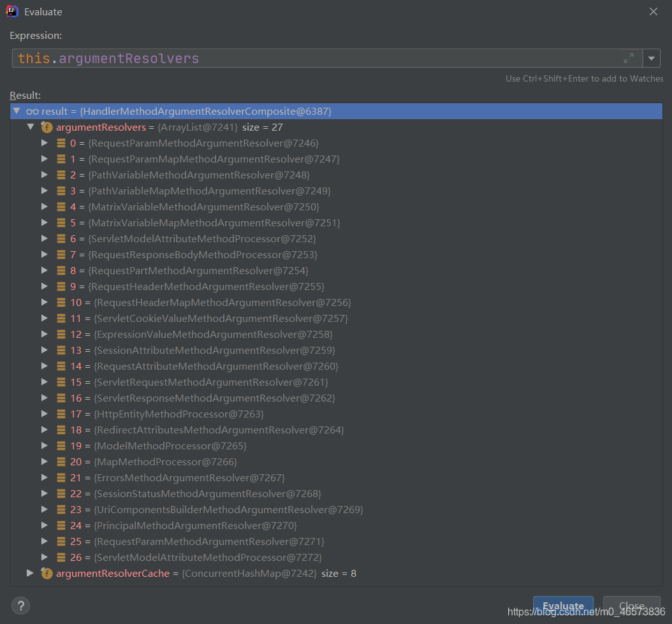The image size is (672, 624).
Task: Select row RequestAttributeMethodArgumentResolver@7260
Action: tap(336, 366)
